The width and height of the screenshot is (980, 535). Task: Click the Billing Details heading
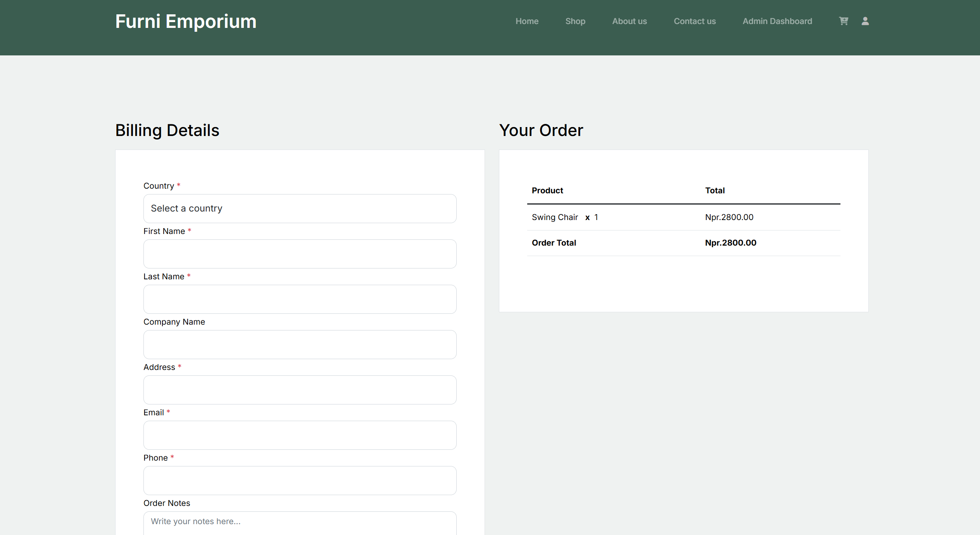(x=167, y=130)
